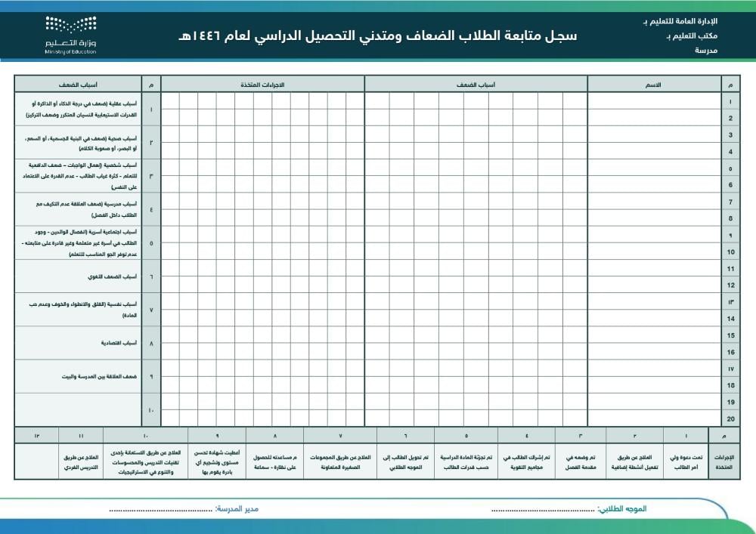Click the الاجراءات المتخذة table header
Screen dimensions: 756x534
[262, 84]
